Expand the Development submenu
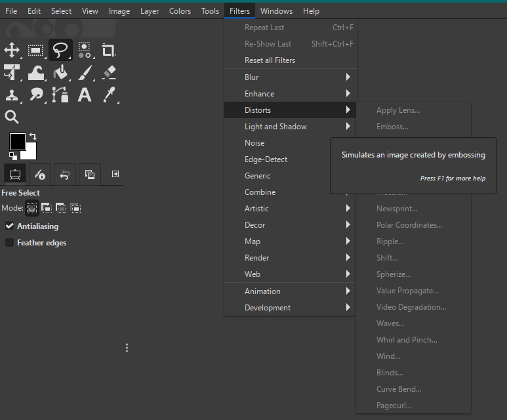 (x=291, y=308)
